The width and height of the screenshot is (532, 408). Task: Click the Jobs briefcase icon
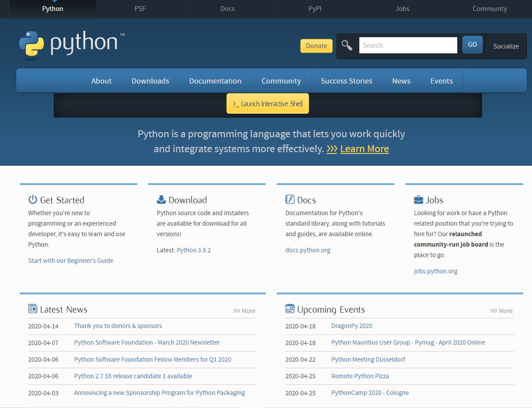pos(419,200)
